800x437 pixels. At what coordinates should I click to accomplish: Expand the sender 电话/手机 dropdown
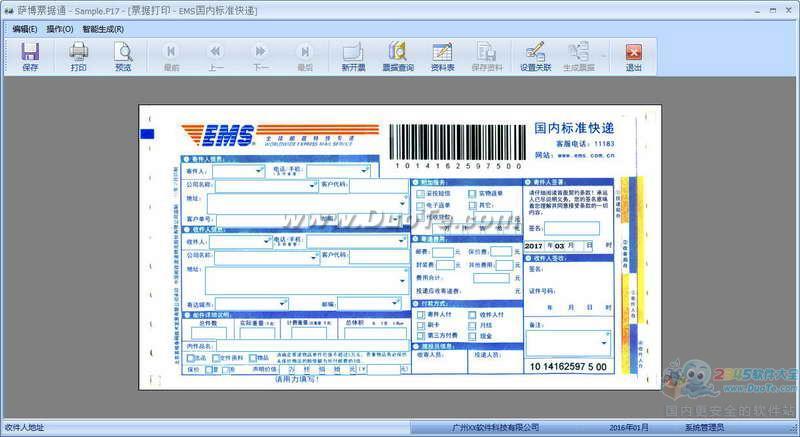point(364,171)
